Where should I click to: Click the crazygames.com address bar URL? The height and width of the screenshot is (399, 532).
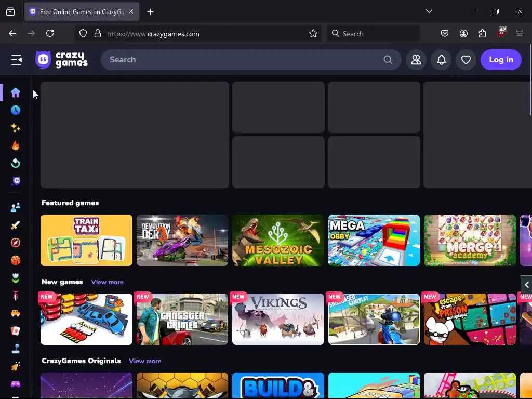(153, 34)
